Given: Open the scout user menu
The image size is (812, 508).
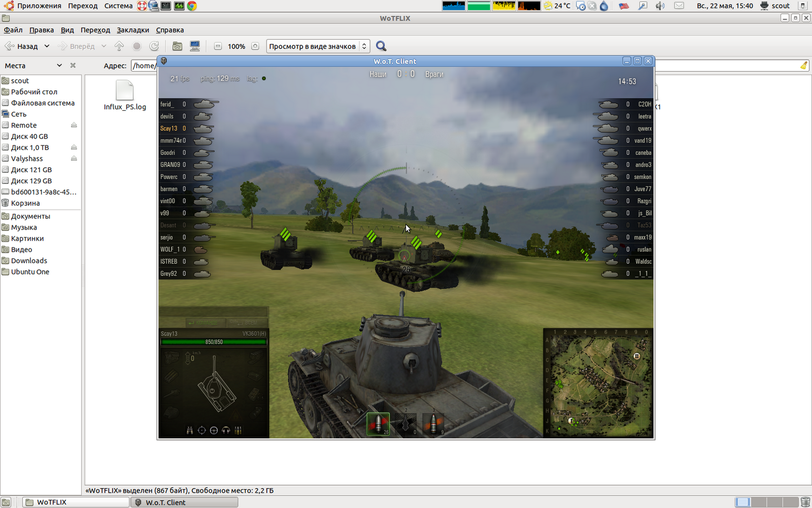Looking at the screenshot, I should (775, 6).
